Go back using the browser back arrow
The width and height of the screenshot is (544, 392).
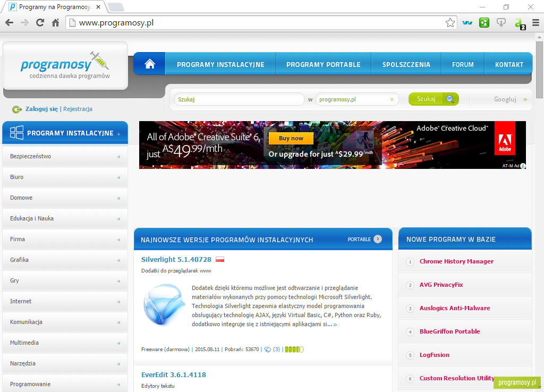10,23
